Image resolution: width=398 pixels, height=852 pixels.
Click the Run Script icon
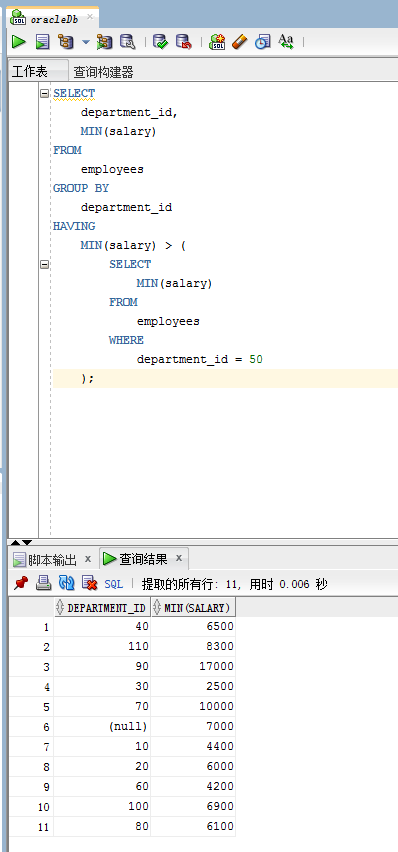tap(42, 42)
